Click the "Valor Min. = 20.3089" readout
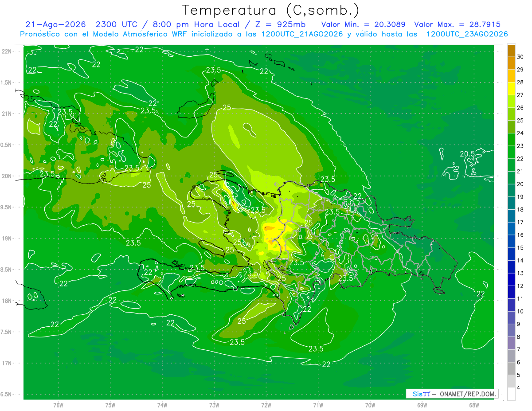This screenshot has height=411, width=532. (x=363, y=24)
